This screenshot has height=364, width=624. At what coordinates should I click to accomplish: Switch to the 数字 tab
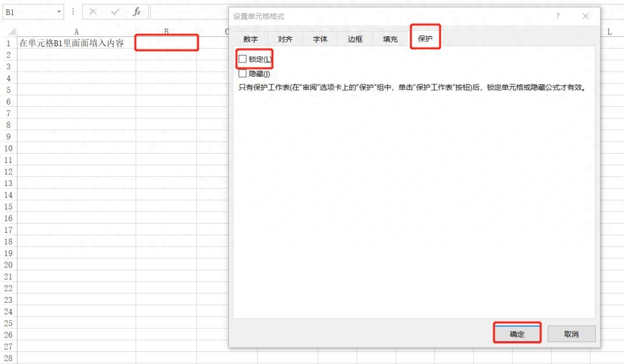pyautogui.click(x=250, y=39)
